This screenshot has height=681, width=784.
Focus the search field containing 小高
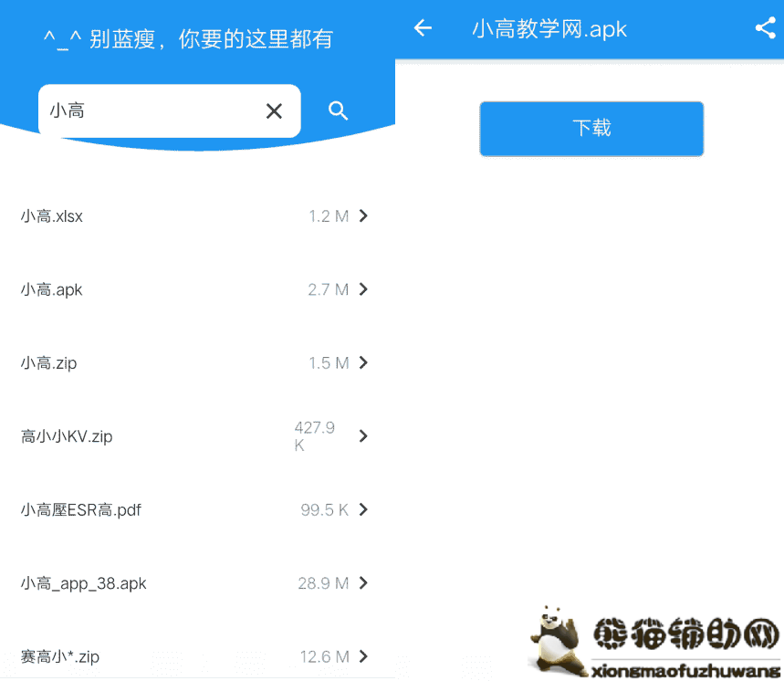point(146,111)
